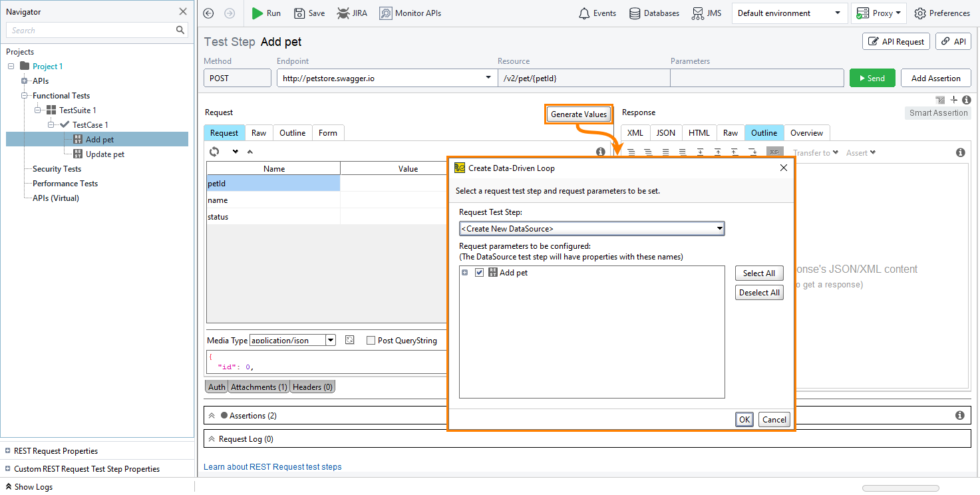Switch to the Overview response tab
Viewport: 980px width, 495px height.
click(x=807, y=132)
